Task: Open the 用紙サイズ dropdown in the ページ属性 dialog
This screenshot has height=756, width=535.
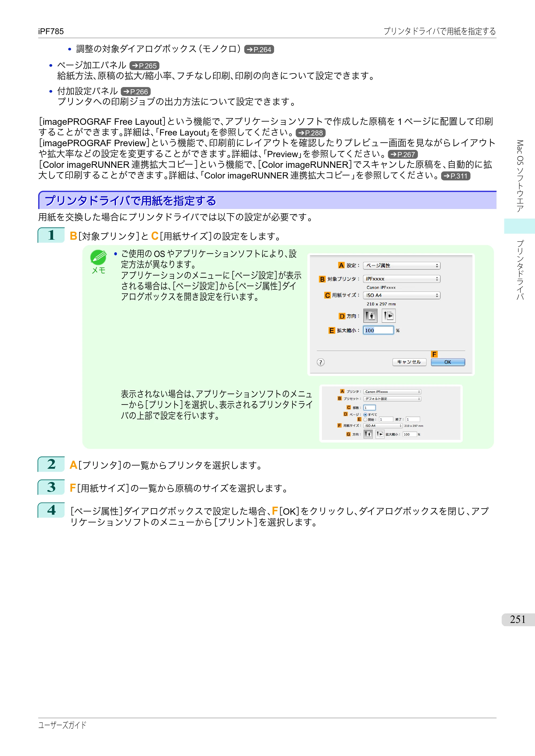Action: click(x=402, y=295)
